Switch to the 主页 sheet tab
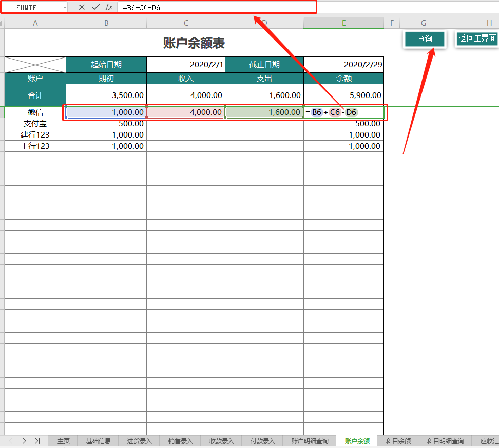 point(63,441)
